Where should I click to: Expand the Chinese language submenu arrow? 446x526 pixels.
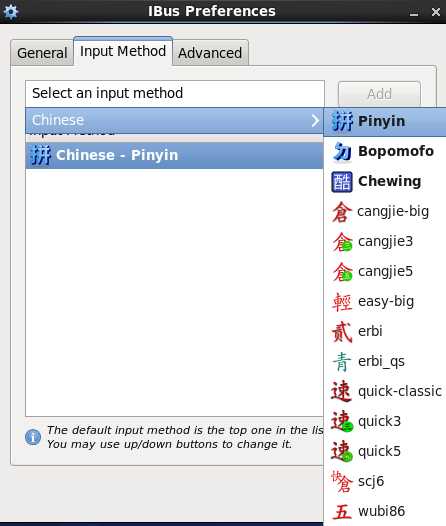(x=315, y=120)
